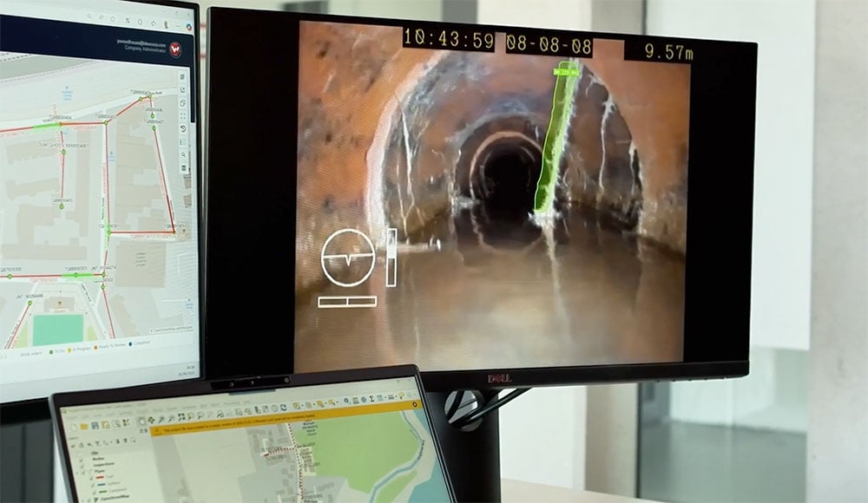Click the Save Project icon in QGIS
The image size is (868, 503).
pos(95,425)
